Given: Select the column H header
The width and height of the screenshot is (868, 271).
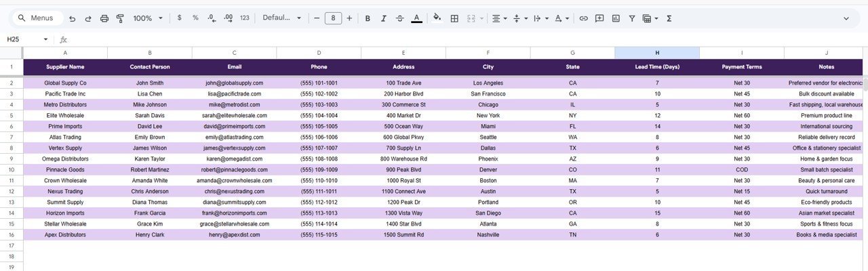Looking at the screenshot, I should [x=656, y=53].
